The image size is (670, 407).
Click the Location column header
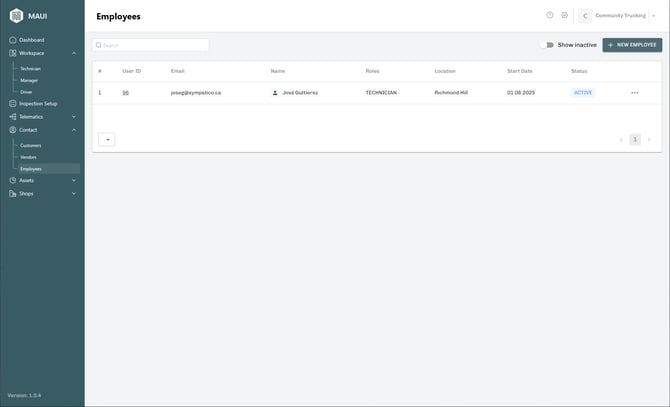[x=445, y=71]
